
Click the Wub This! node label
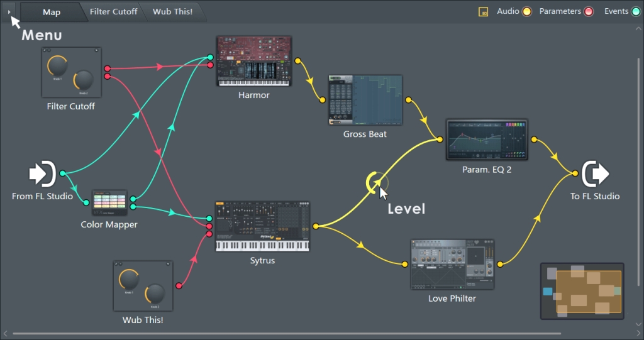pyautogui.click(x=143, y=320)
